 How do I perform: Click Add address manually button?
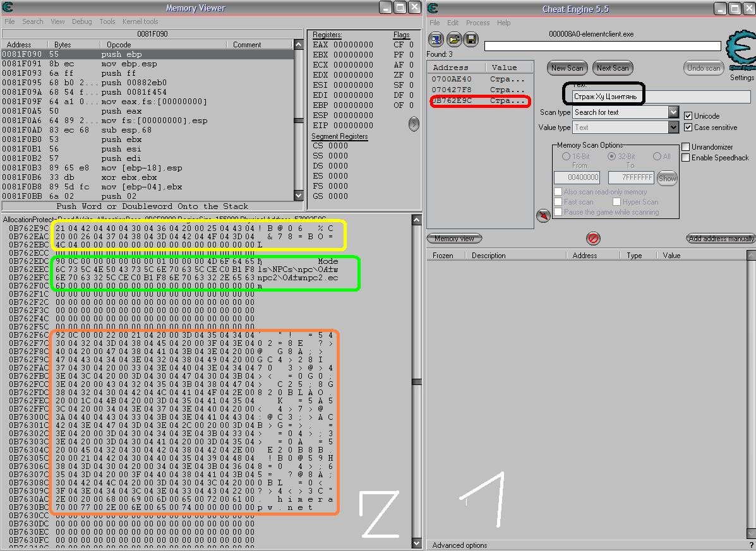721,239
